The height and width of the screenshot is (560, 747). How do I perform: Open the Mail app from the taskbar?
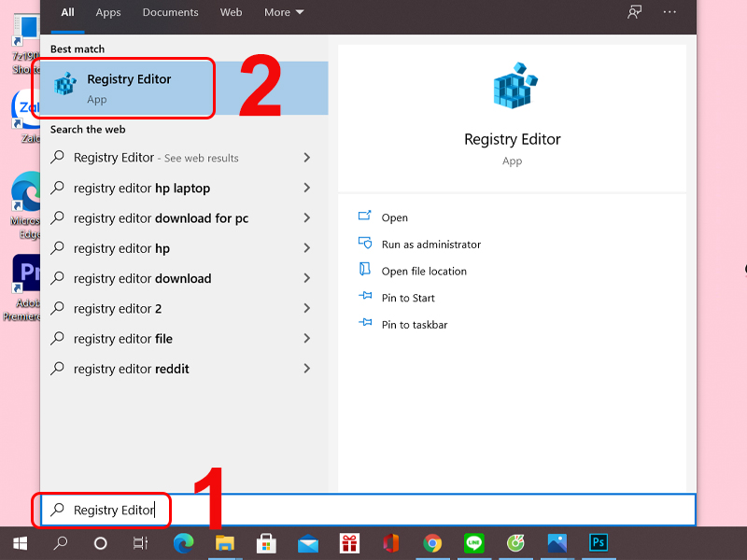pos(308,542)
